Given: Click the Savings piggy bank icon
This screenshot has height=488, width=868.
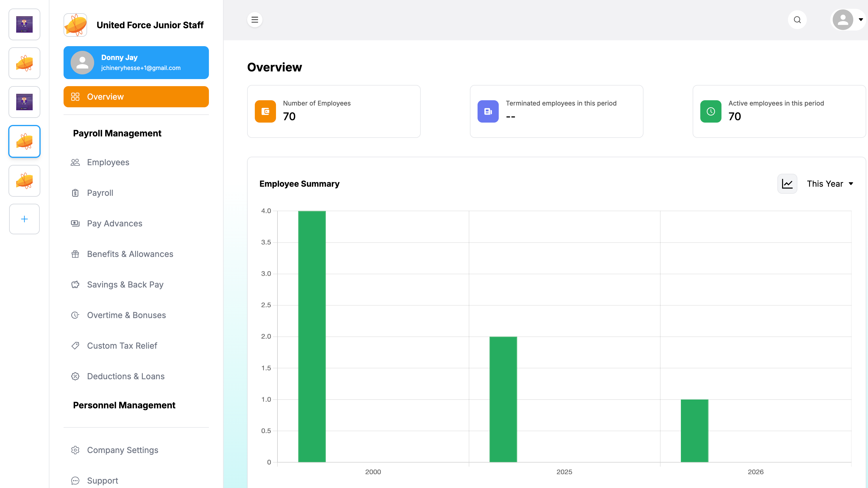Looking at the screenshot, I should (x=75, y=285).
